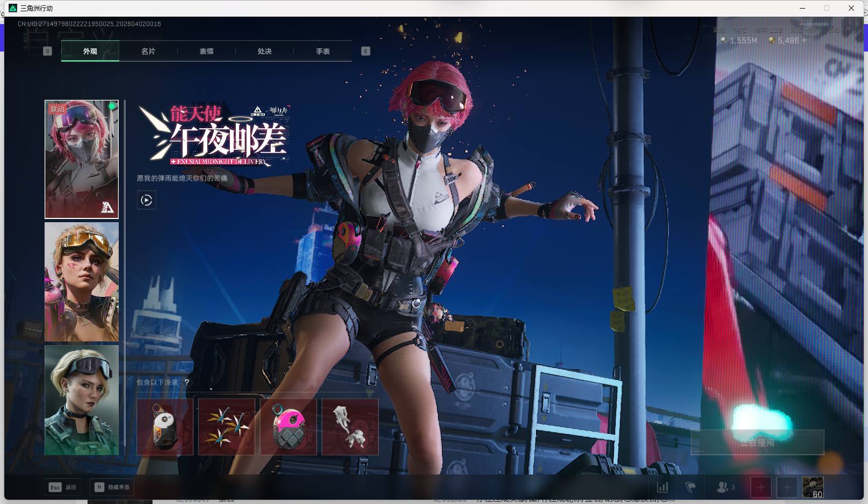Open the 表情 tab
The height and width of the screenshot is (504, 868).
tap(206, 52)
